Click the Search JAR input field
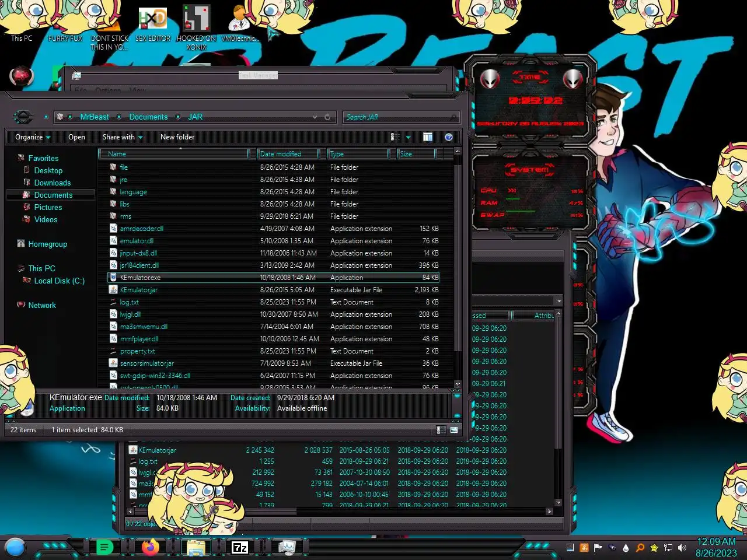 [x=400, y=117]
